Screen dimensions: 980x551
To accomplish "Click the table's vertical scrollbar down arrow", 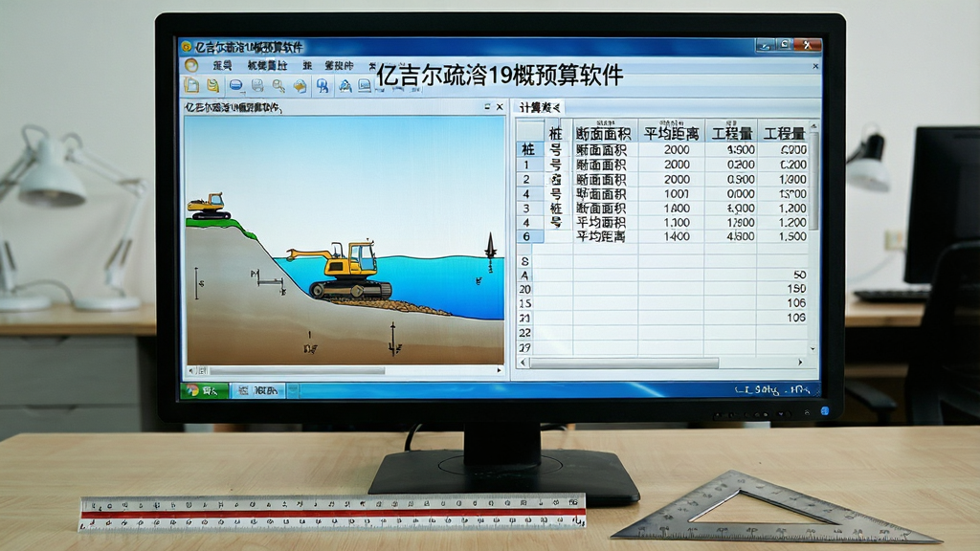I will (x=813, y=348).
